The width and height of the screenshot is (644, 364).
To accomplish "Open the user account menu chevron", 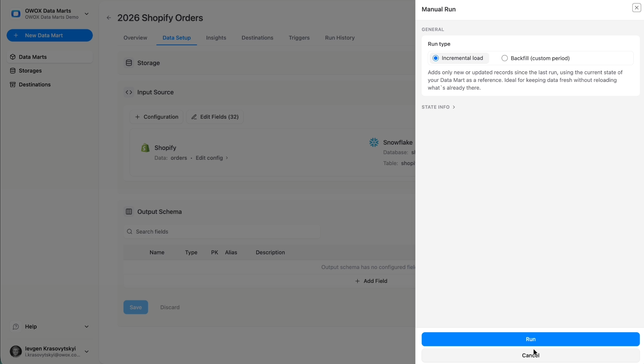I will coord(86,351).
